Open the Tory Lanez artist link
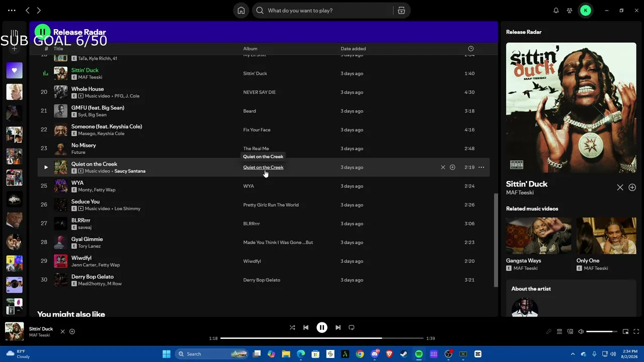Viewport: 644px width, 362px height. click(x=90, y=246)
